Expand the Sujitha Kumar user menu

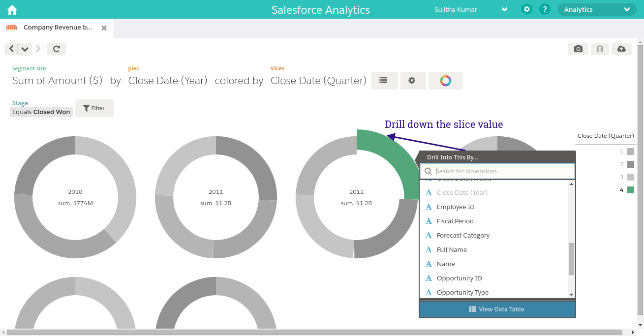(x=504, y=9)
